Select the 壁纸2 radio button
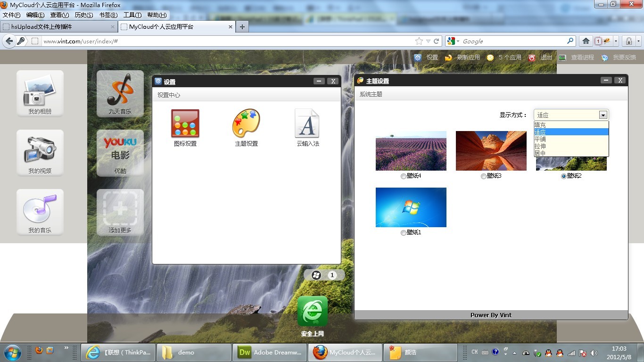The width and height of the screenshot is (644, 362). point(563,176)
